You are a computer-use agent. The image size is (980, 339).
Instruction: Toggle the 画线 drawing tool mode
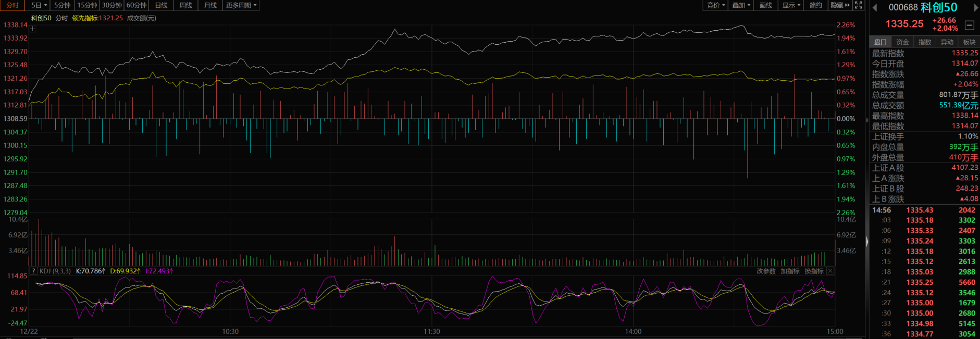(x=766, y=5)
